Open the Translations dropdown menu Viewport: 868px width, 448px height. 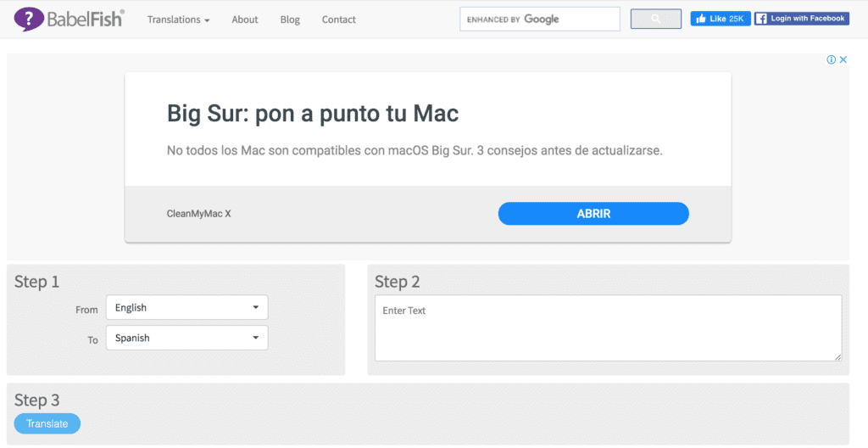tap(178, 20)
